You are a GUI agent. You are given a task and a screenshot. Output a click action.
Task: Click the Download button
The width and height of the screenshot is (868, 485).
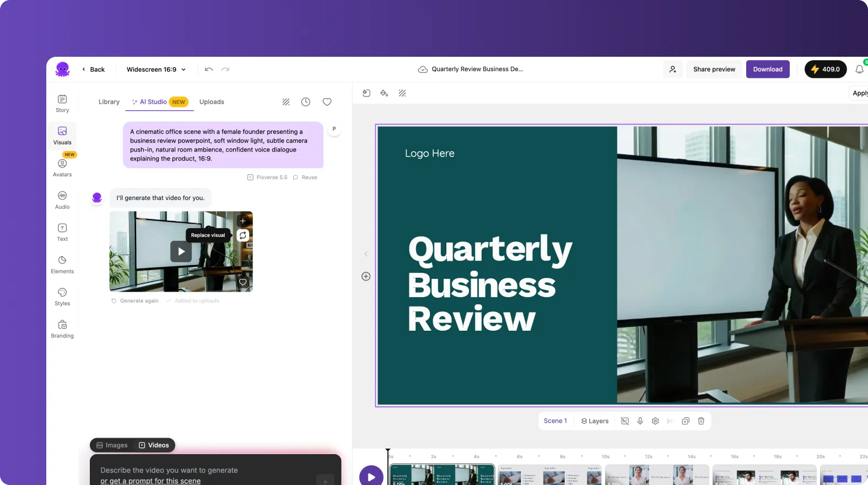tap(768, 69)
